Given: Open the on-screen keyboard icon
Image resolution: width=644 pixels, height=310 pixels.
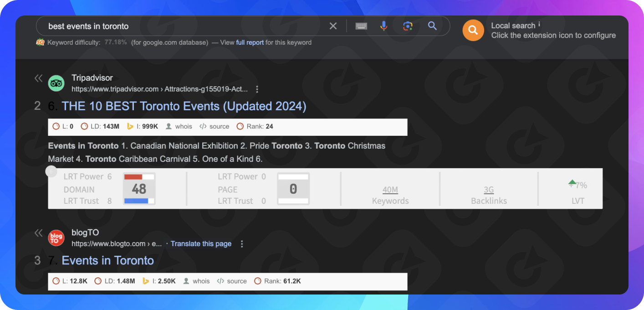Looking at the screenshot, I should click(x=362, y=26).
